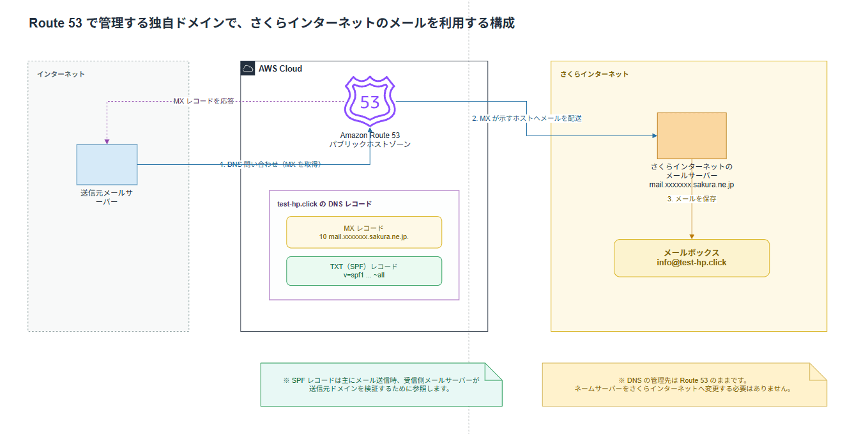Screen dimensions: 868x434
Task: Click the 'test-hp.click の DNS レコード' heading
Action: click(x=324, y=204)
